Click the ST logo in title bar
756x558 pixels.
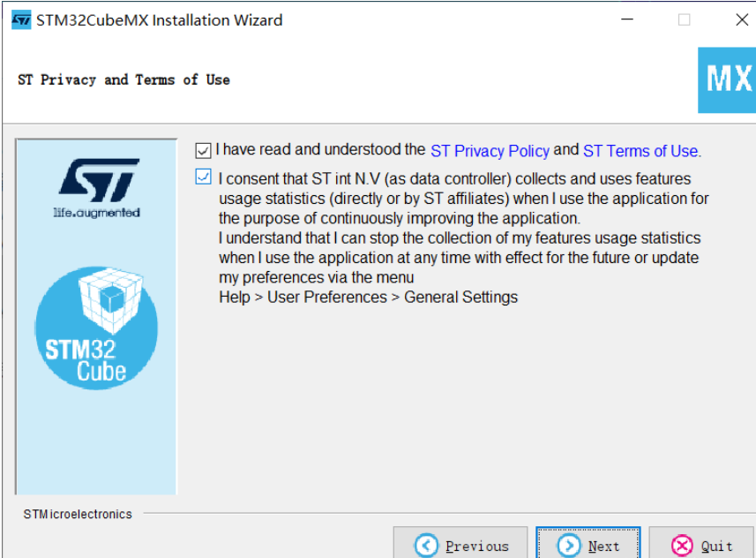(x=21, y=20)
